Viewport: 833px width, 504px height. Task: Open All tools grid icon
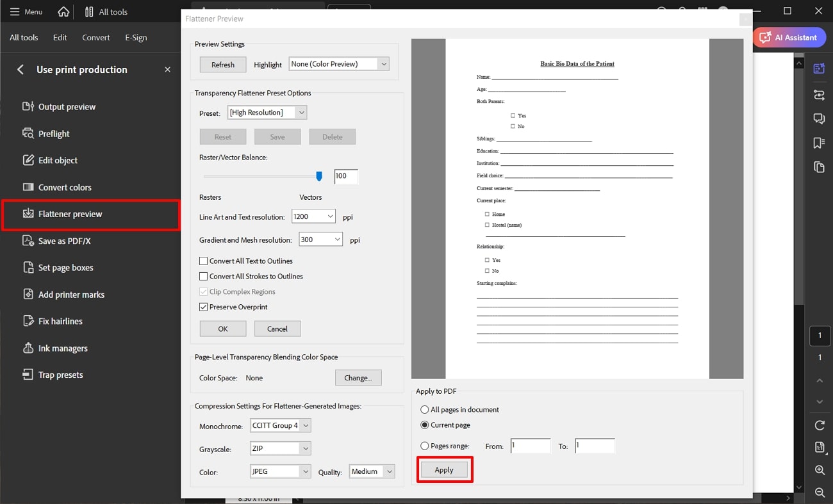[x=89, y=12]
